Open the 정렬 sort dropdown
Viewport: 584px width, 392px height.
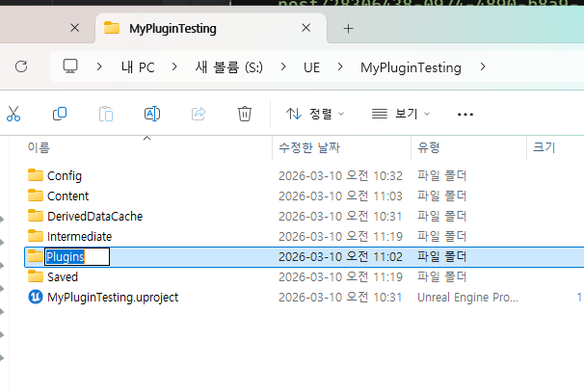[315, 114]
